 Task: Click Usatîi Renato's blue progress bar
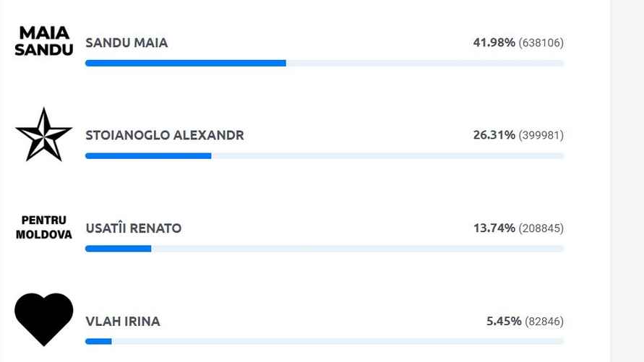(118, 249)
